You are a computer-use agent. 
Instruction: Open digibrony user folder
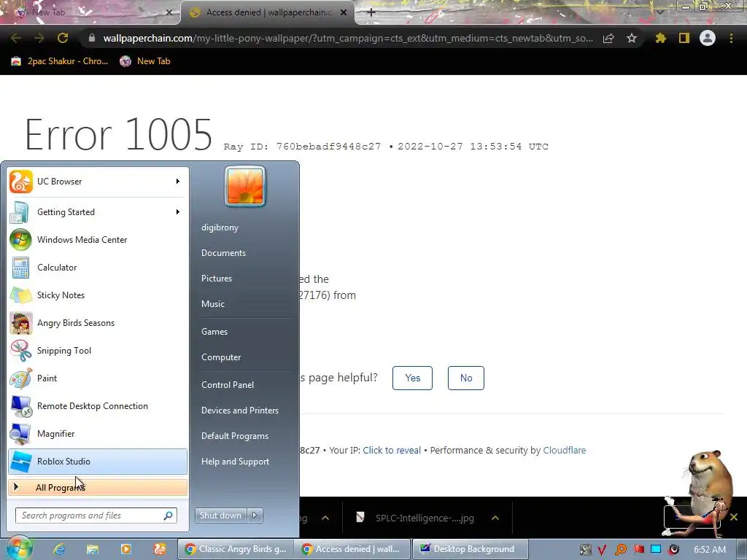[x=220, y=227]
